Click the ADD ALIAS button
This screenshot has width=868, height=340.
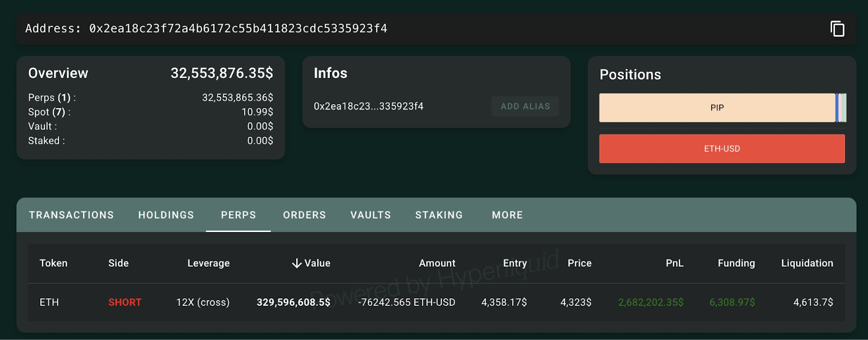tap(525, 106)
